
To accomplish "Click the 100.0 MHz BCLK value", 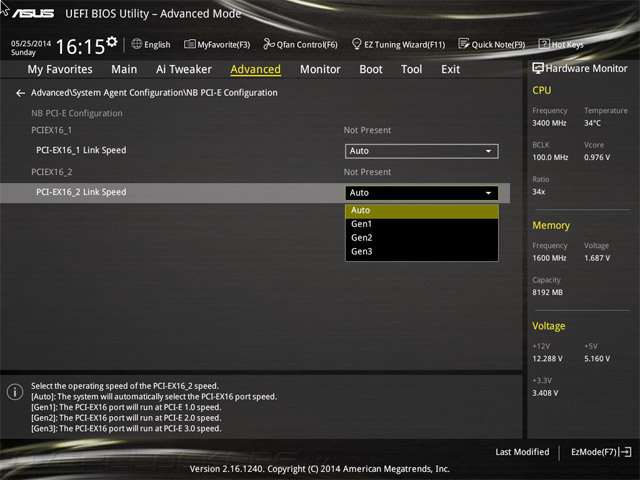I will coord(550,158).
